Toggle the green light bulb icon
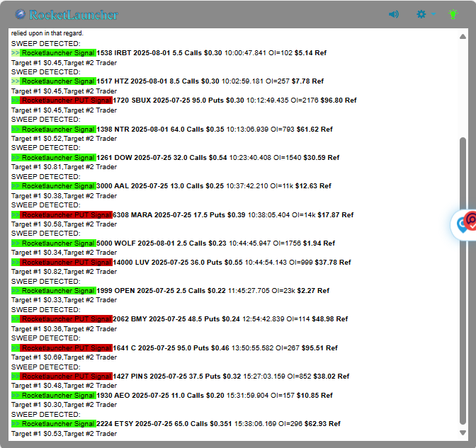 point(453,14)
